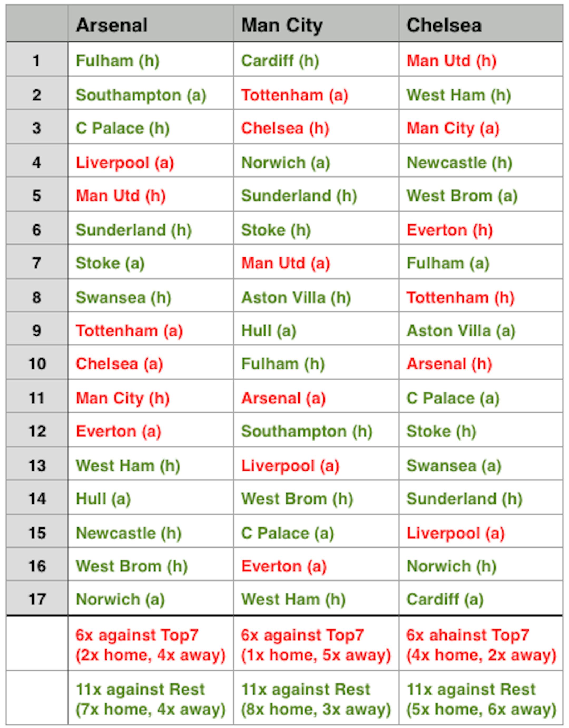The image size is (569, 728).
Task: Click Man City's Aston Villa (h) cell
Action: [296, 297]
